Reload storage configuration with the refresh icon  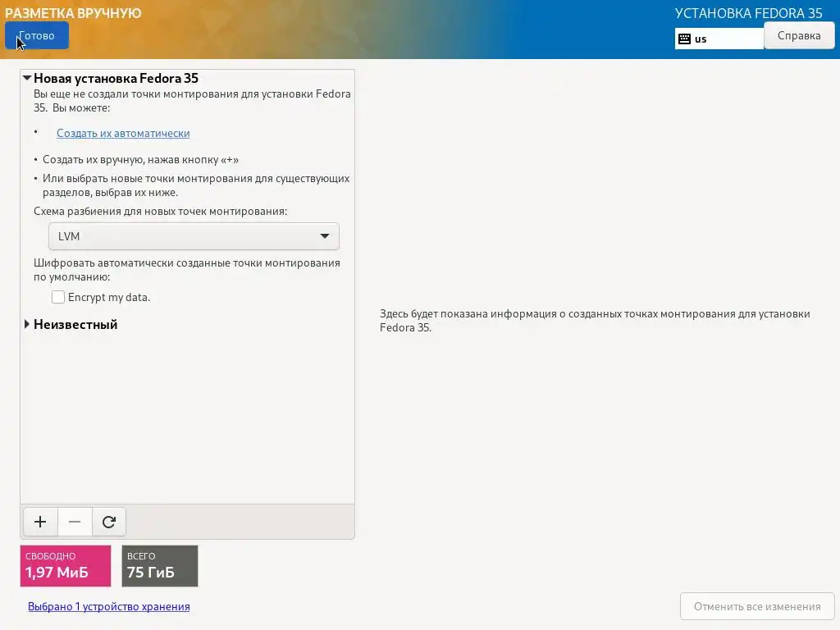(x=109, y=522)
